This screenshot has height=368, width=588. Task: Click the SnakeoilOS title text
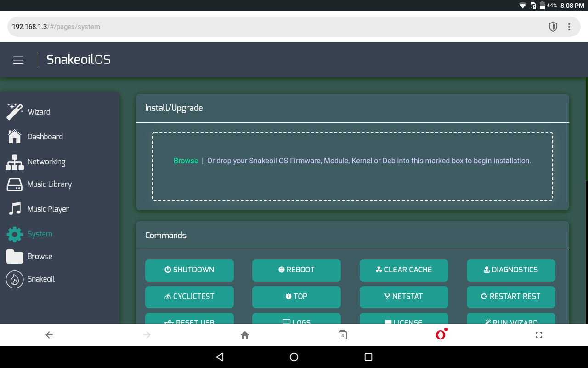[x=79, y=60]
